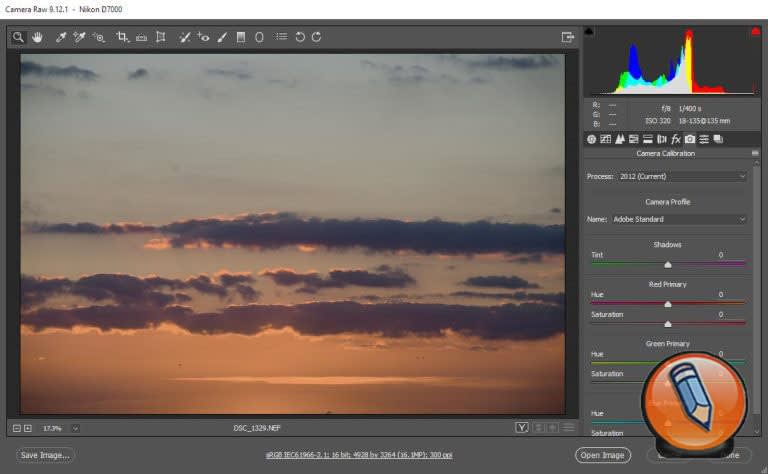
Task: Zoom in with the plus button
Action: (x=28, y=428)
